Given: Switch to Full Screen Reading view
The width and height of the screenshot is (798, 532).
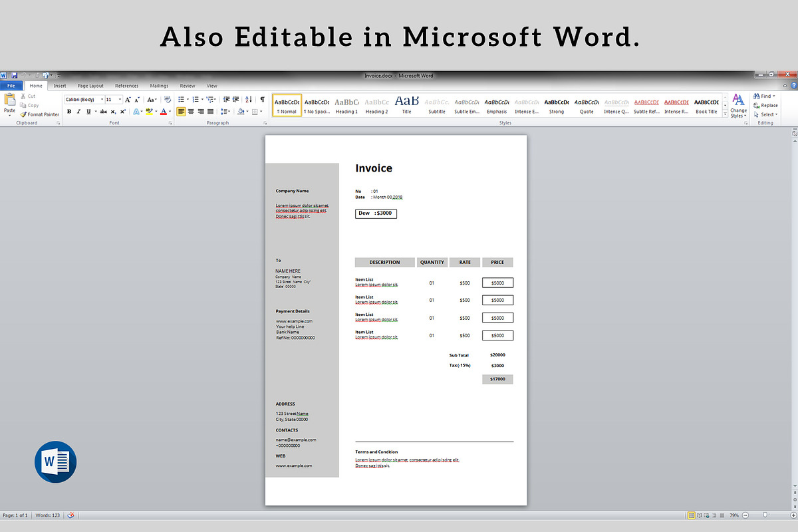Looking at the screenshot, I should 699,515.
